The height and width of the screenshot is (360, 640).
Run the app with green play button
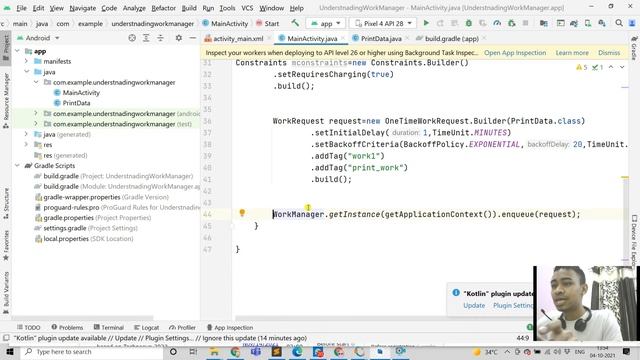click(426, 23)
